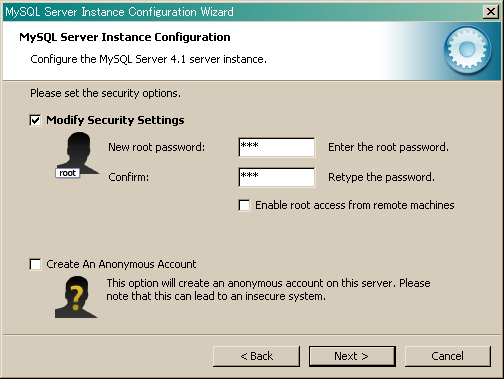Click the New root password label
Image resolution: width=504 pixels, height=379 pixels.
157,147
